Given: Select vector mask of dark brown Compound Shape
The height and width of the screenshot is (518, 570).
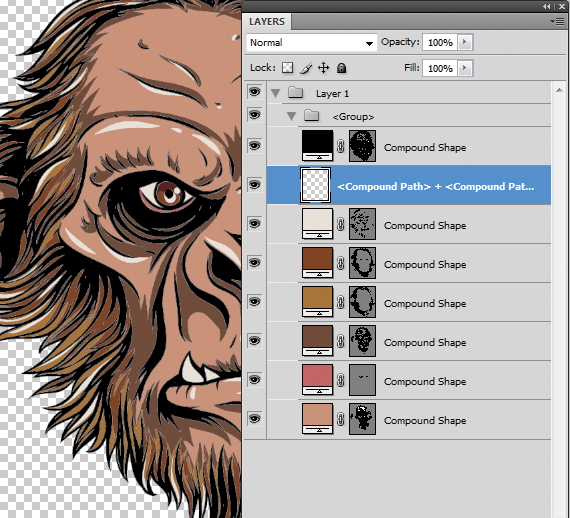Looking at the screenshot, I should [x=362, y=263].
